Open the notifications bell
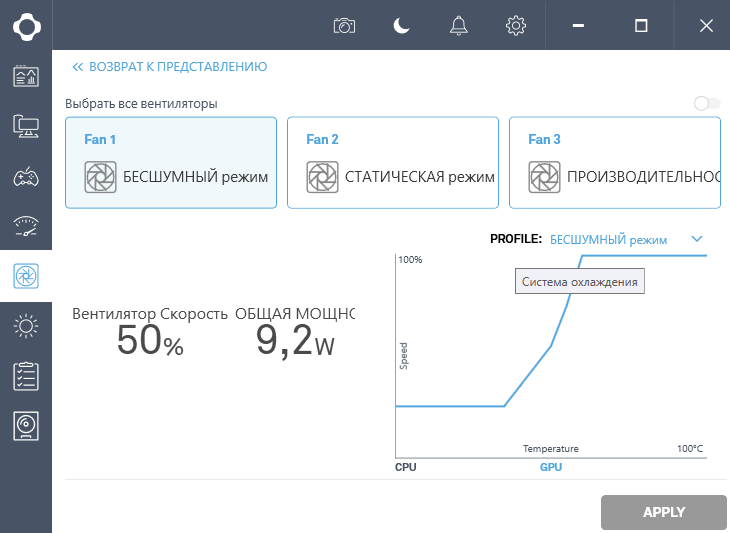 [459, 26]
